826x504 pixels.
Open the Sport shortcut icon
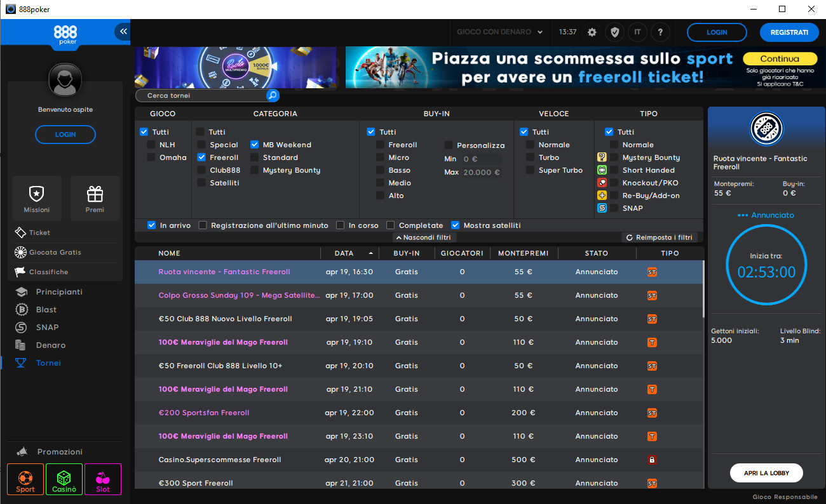tap(25, 479)
